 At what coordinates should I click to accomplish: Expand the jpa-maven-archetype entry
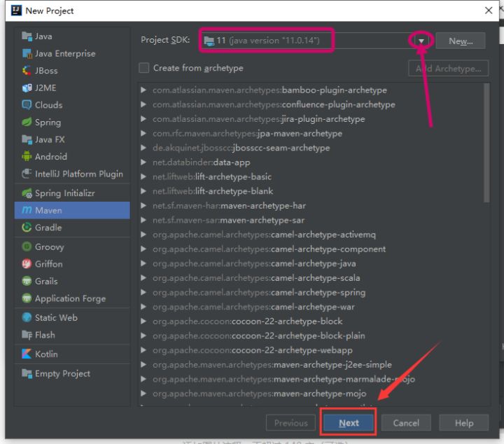(143, 134)
